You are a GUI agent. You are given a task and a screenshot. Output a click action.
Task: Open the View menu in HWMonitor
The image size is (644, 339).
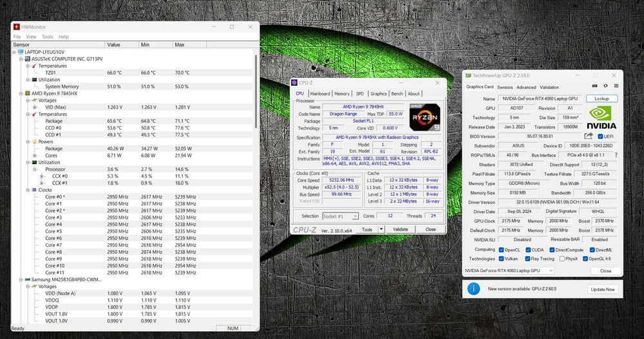click(x=31, y=37)
